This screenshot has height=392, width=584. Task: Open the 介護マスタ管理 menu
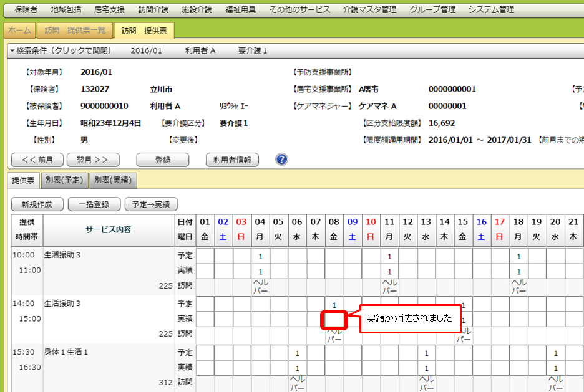click(369, 9)
